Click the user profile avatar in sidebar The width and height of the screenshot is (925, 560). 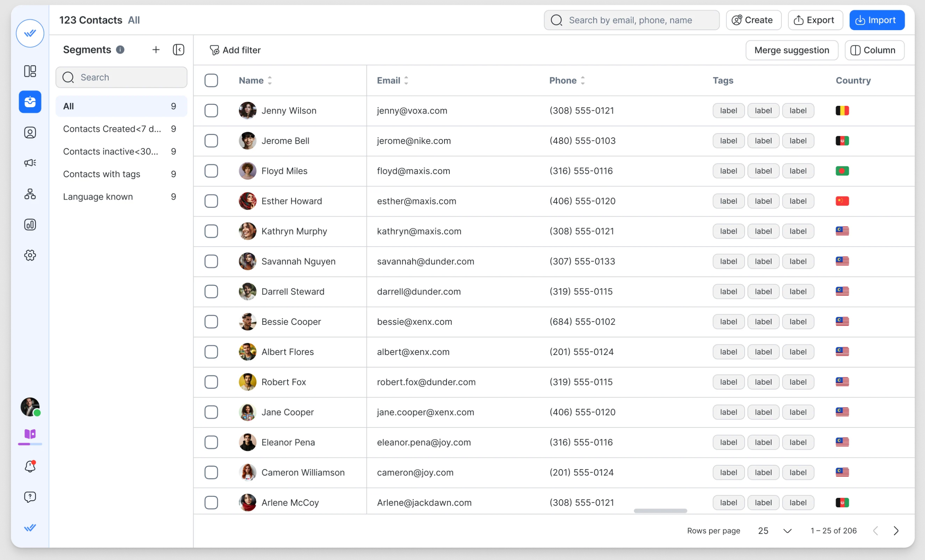(x=30, y=407)
